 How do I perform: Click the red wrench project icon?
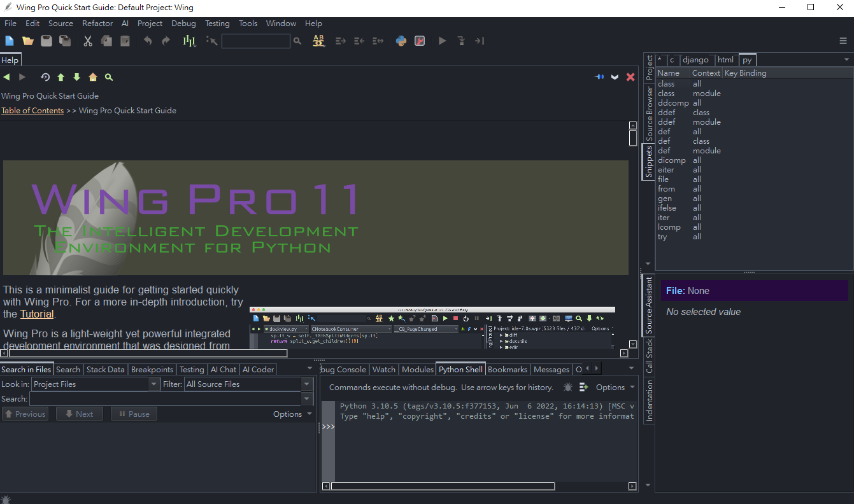(x=420, y=41)
